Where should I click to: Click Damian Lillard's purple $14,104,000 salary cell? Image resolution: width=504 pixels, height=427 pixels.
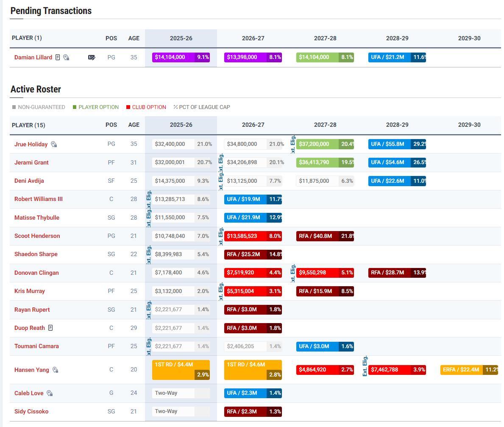[x=181, y=57]
